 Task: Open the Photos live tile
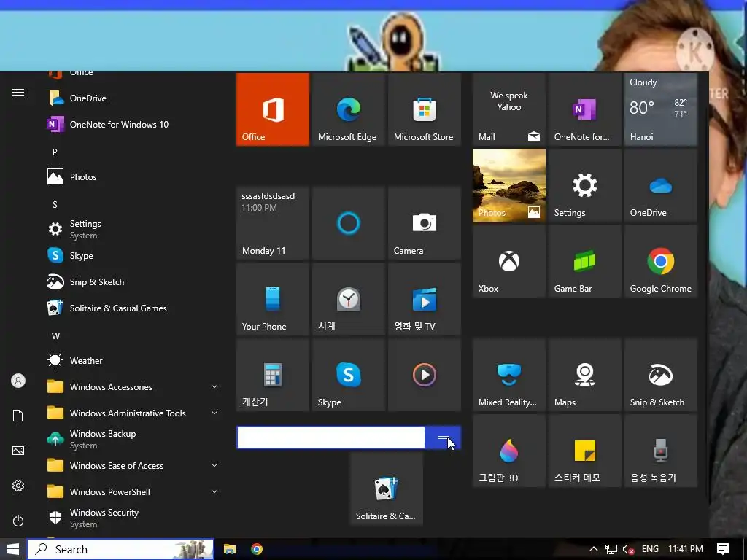click(508, 185)
